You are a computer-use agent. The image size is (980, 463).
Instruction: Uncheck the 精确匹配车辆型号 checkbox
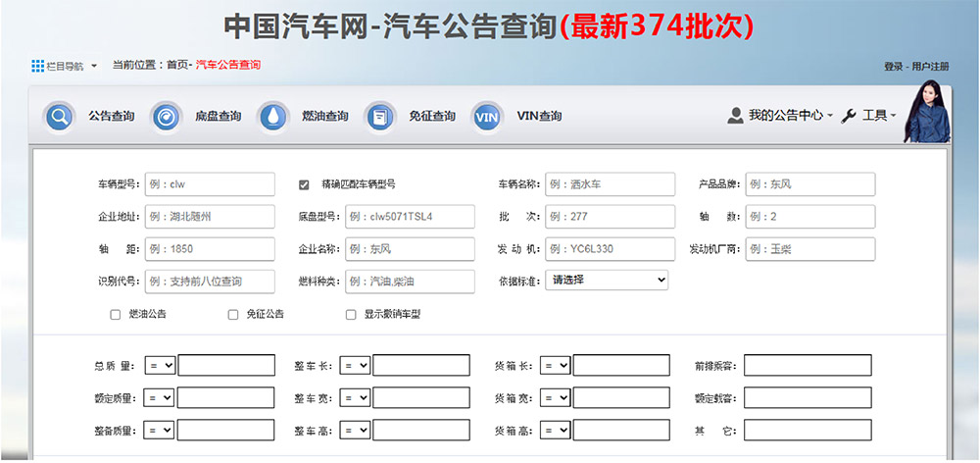click(x=305, y=184)
